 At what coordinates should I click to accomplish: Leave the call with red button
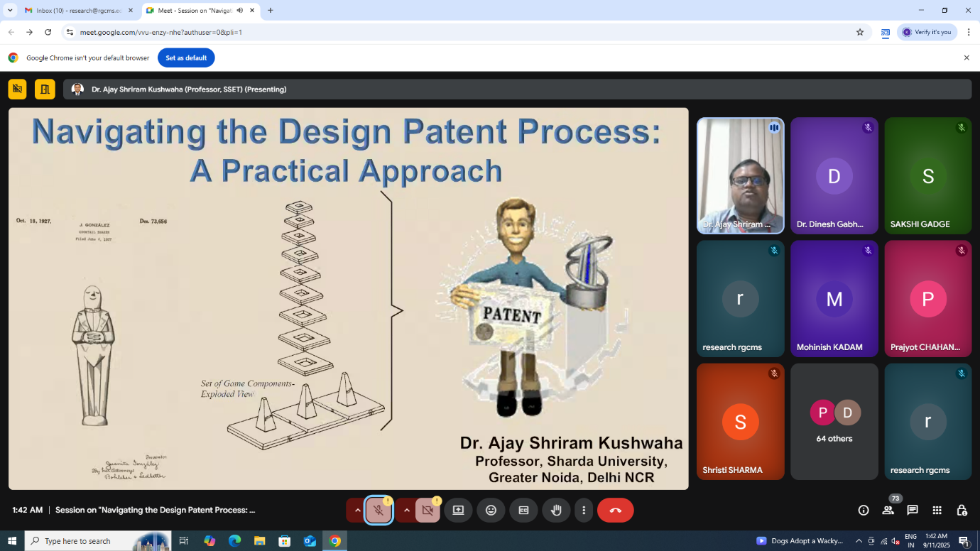point(615,510)
